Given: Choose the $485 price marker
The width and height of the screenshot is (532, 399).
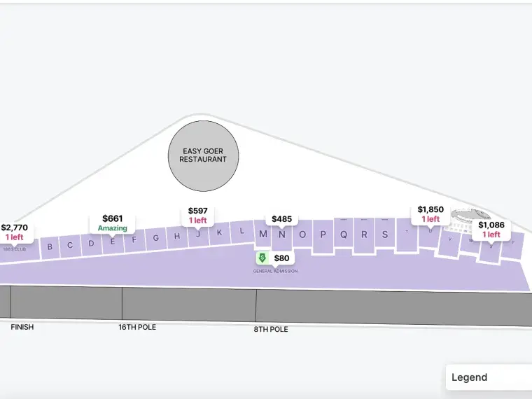Looking at the screenshot, I should (x=281, y=219).
